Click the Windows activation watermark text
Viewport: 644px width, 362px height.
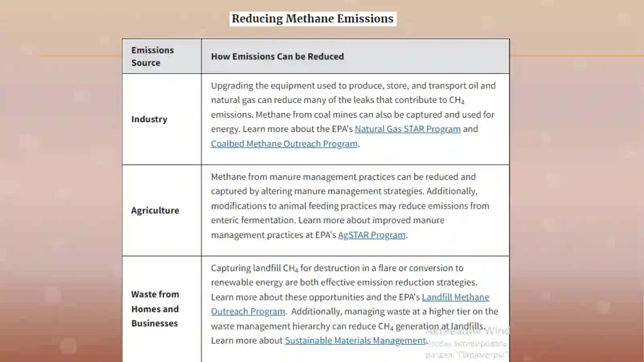click(467, 343)
